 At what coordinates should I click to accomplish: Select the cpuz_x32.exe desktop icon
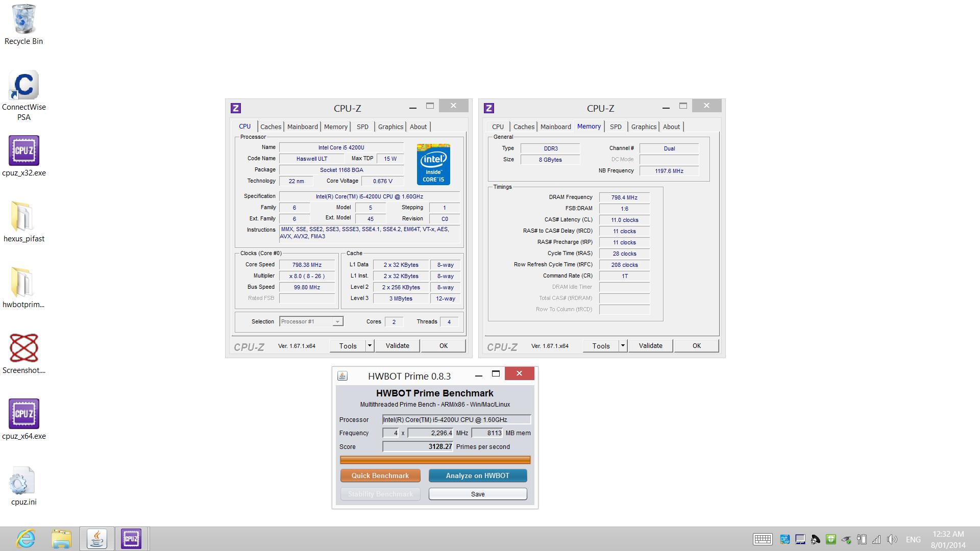(23, 151)
